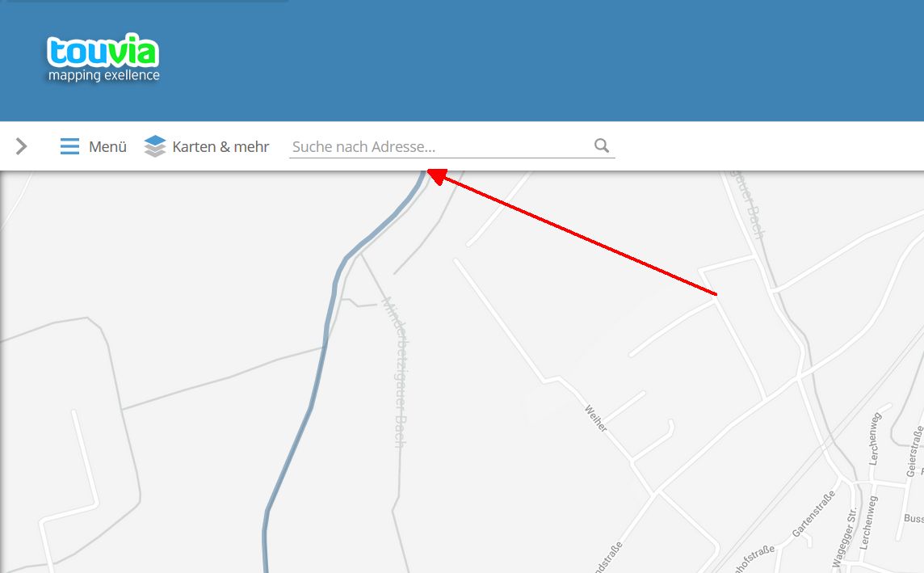Select the Weiher street label on map
Screen dimensions: 924x573
tap(596, 418)
